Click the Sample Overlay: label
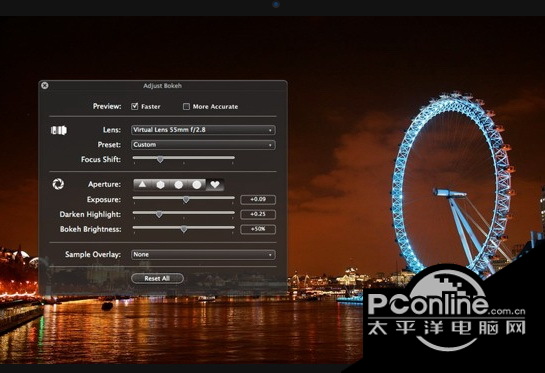 pyautogui.click(x=93, y=254)
